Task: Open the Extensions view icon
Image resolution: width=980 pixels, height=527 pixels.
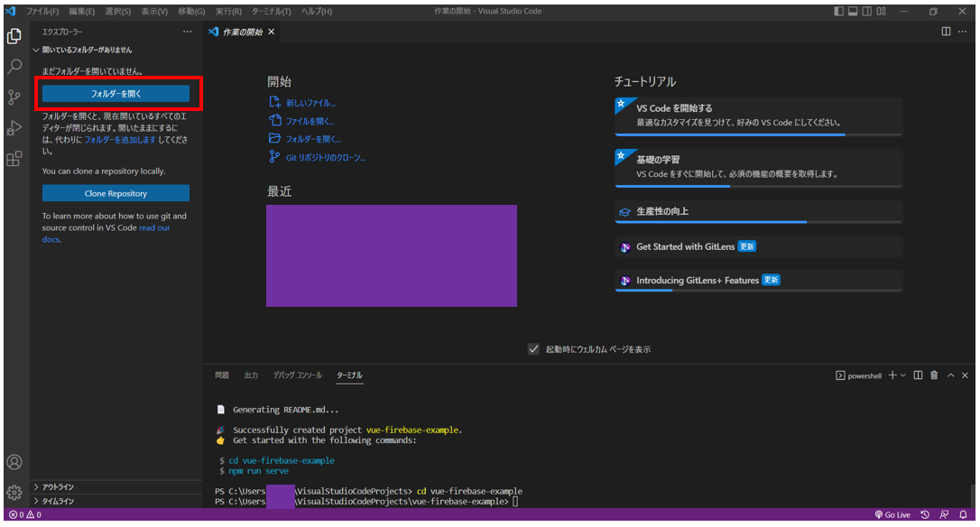Action: pyautogui.click(x=14, y=158)
